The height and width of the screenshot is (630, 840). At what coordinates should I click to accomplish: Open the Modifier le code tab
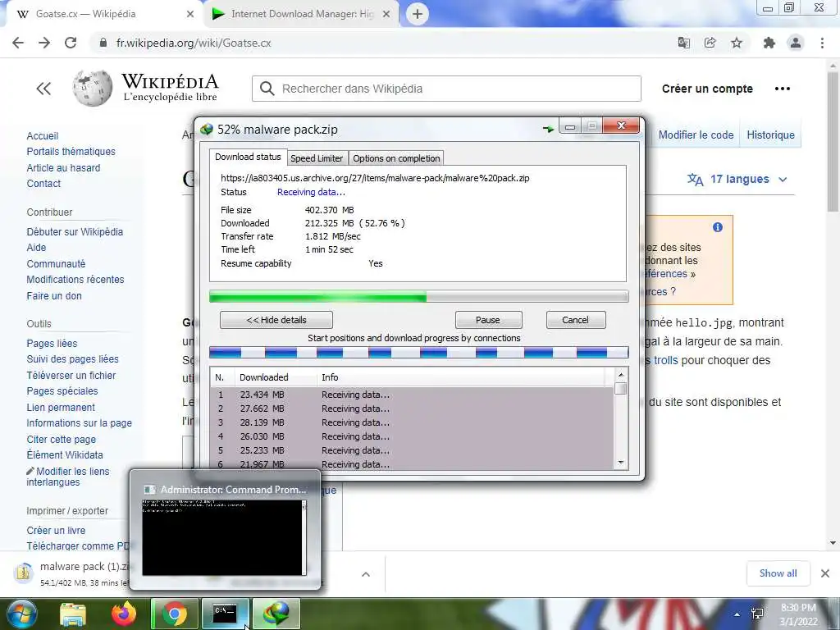point(696,135)
